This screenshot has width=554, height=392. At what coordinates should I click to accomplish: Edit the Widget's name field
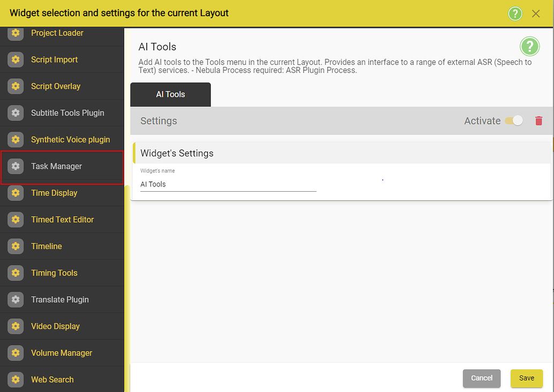[x=227, y=184]
